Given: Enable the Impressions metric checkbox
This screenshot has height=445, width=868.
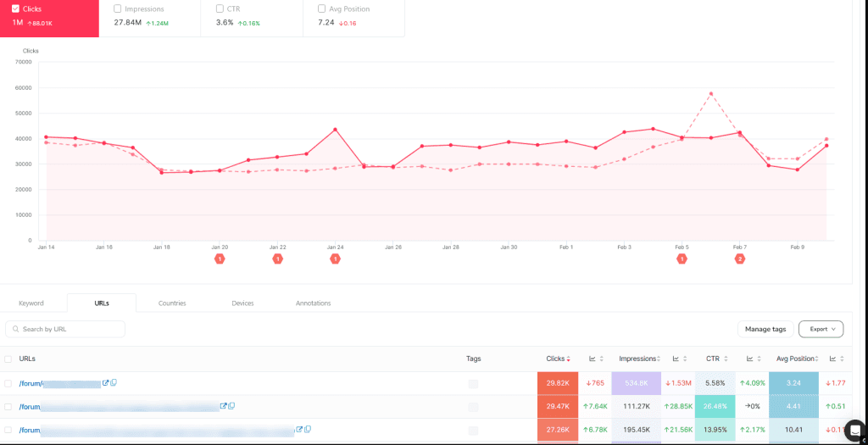Looking at the screenshot, I should [117, 8].
